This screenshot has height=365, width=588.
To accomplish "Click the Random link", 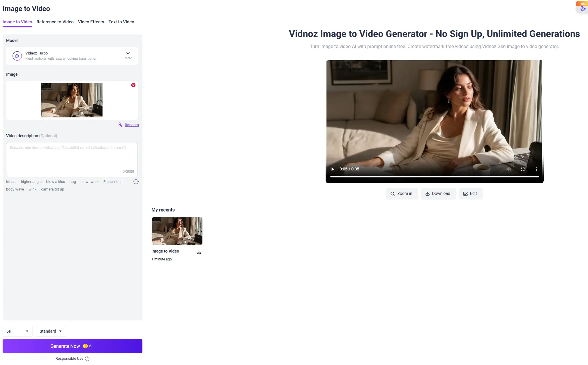I will tap(132, 125).
